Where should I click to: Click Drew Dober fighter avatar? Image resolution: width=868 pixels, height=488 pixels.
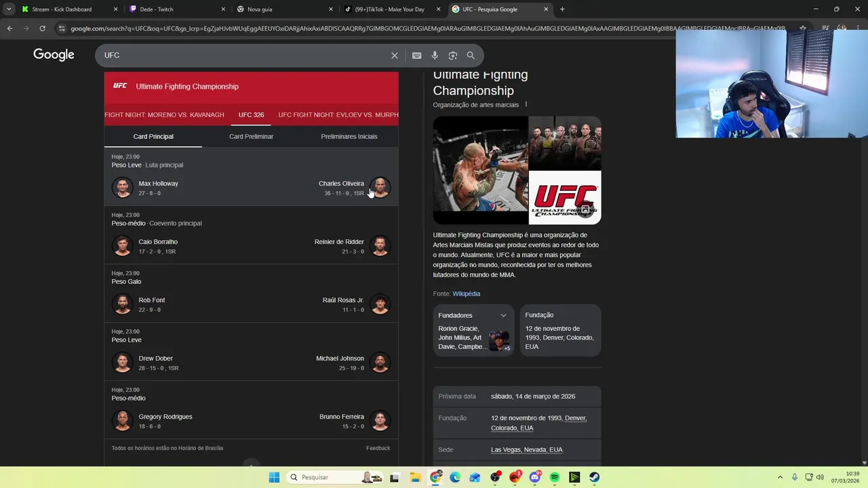tap(122, 363)
